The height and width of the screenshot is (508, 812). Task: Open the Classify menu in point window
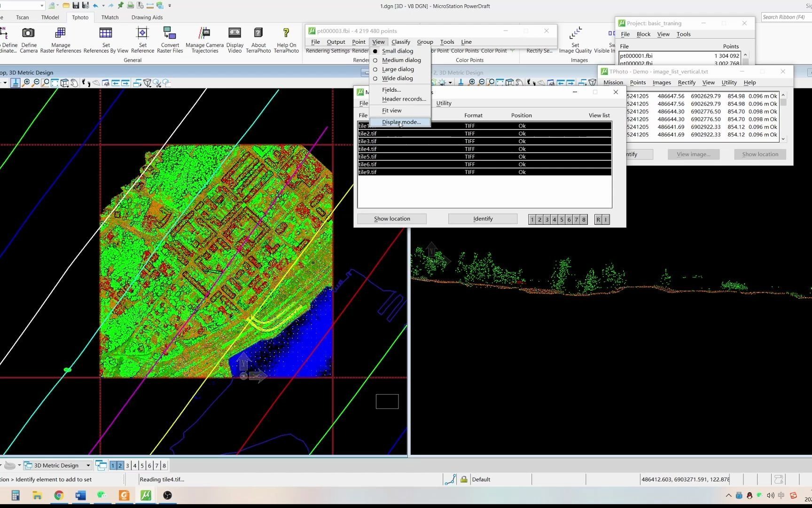tap(400, 42)
